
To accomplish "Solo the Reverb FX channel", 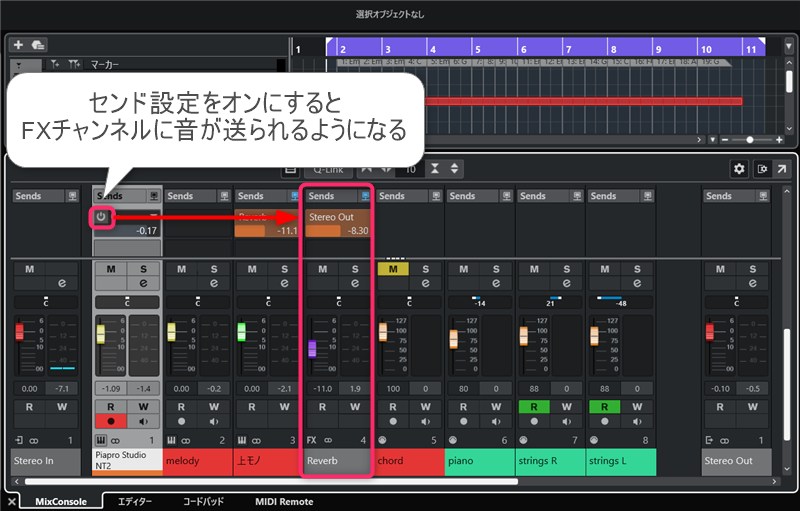I will pyautogui.click(x=355, y=269).
